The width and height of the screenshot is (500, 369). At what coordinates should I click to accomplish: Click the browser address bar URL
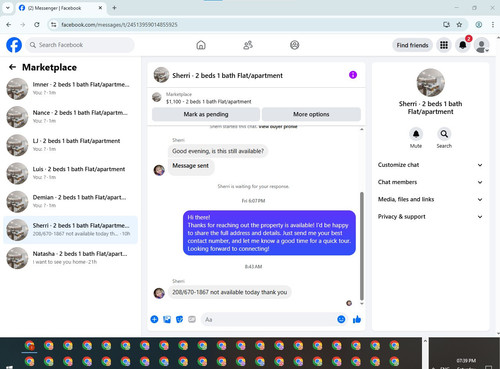pos(119,24)
